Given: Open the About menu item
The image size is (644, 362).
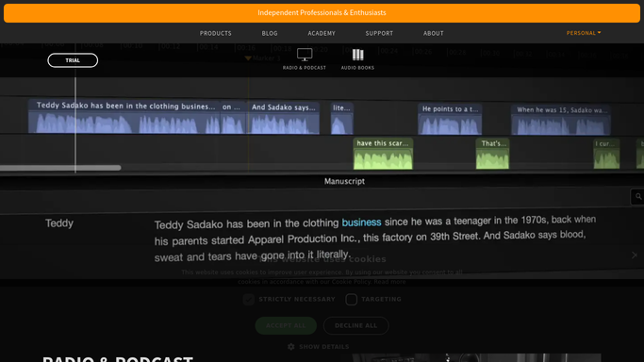Looking at the screenshot, I should point(434,33).
